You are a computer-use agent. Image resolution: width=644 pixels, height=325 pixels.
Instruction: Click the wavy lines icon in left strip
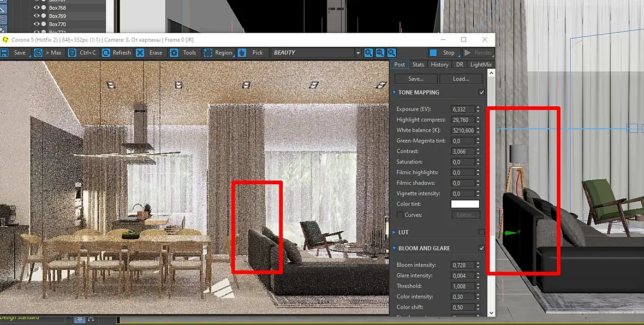click(x=3, y=20)
